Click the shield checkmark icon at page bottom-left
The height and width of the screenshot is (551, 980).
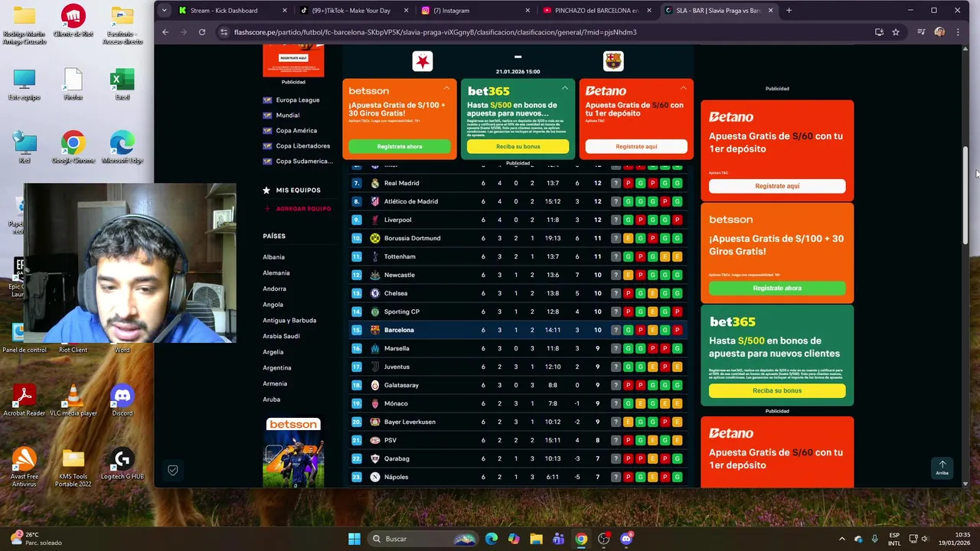pos(173,470)
